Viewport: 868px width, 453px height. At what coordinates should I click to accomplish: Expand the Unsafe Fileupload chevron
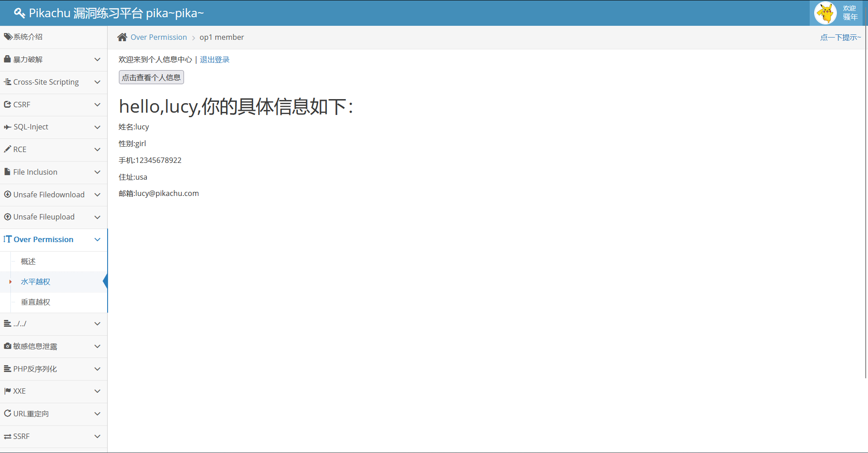97,217
